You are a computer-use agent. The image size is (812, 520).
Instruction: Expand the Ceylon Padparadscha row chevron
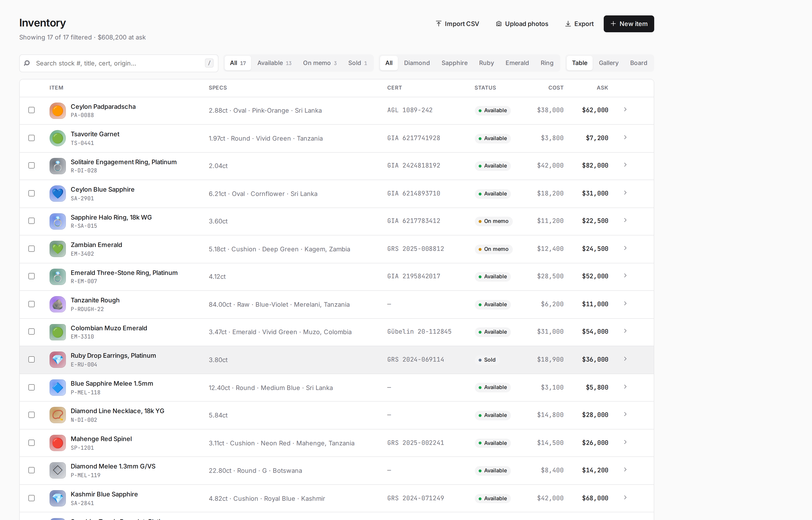tap(625, 109)
